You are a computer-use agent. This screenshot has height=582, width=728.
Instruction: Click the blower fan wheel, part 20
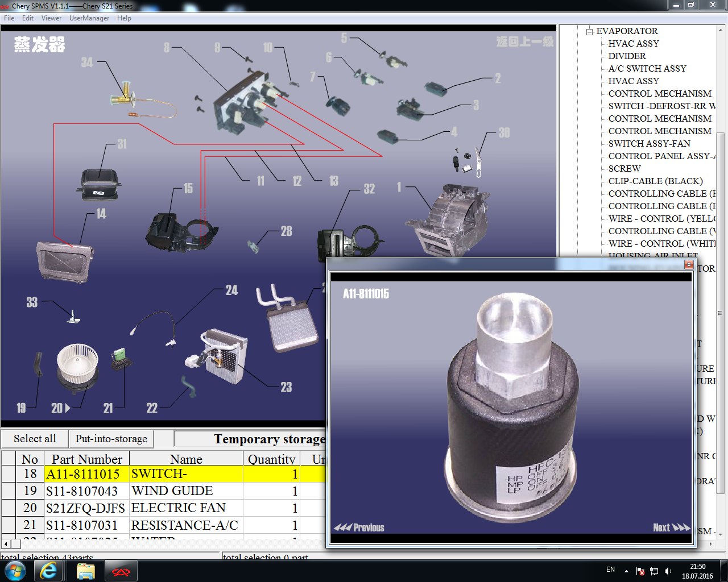pyautogui.click(x=77, y=367)
